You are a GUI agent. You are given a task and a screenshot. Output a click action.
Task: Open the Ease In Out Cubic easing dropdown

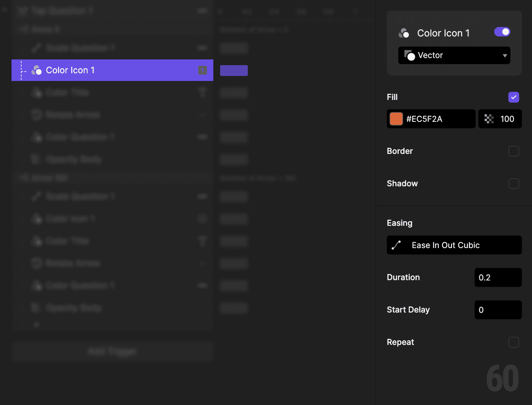454,245
